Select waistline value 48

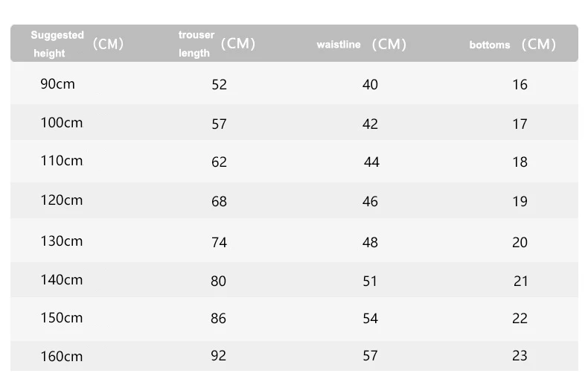pos(370,243)
